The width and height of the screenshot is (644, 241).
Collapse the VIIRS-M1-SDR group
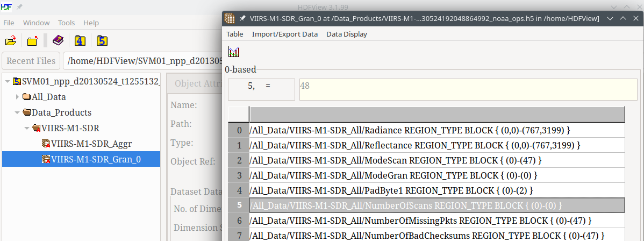tap(27, 129)
